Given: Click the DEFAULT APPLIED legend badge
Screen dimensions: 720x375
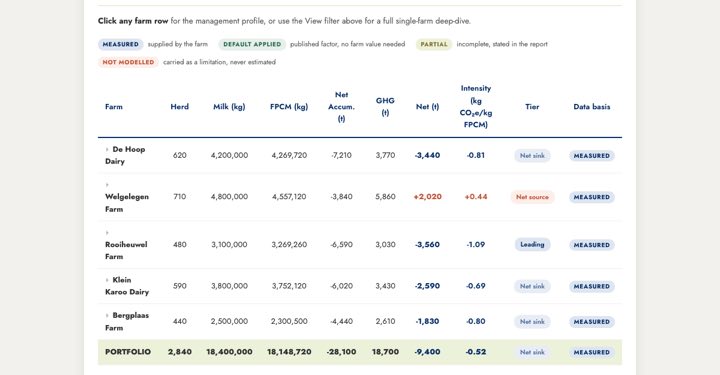Looking at the screenshot, I should point(252,44).
